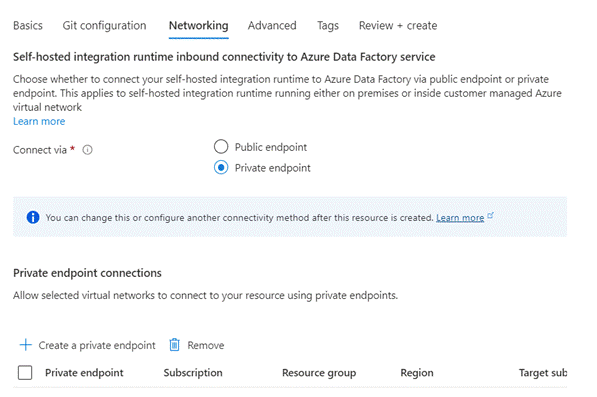Open Learn more link in info banner
The height and width of the screenshot is (397, 597).
(x=460, y=218)
